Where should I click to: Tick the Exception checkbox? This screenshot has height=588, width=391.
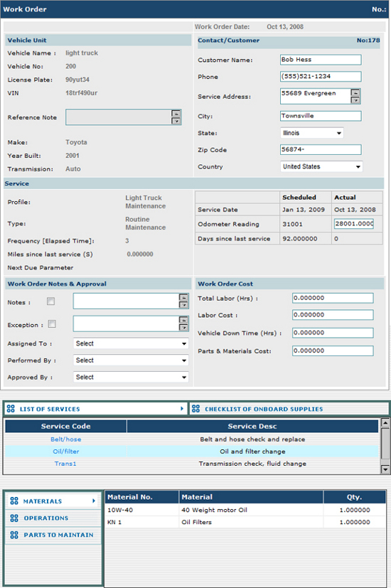(52, 324)
